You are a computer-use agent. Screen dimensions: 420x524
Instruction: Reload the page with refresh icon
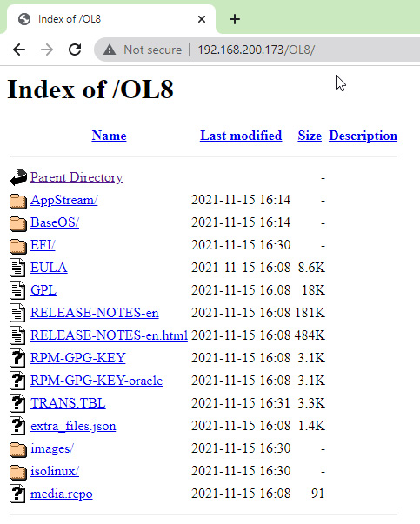coord(75,50)
